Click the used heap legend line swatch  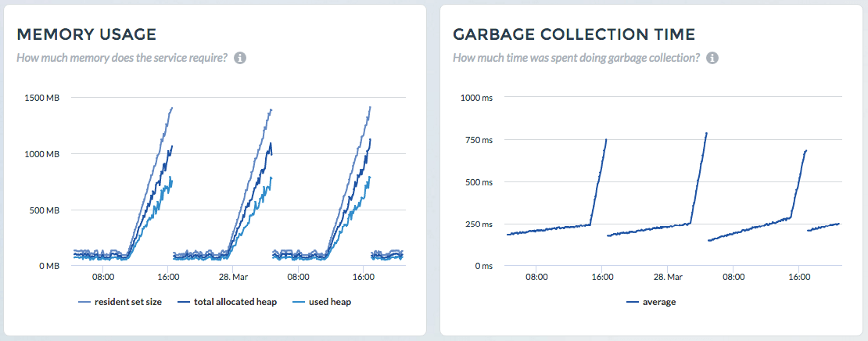pyautogui.click(x=300, y=302)
